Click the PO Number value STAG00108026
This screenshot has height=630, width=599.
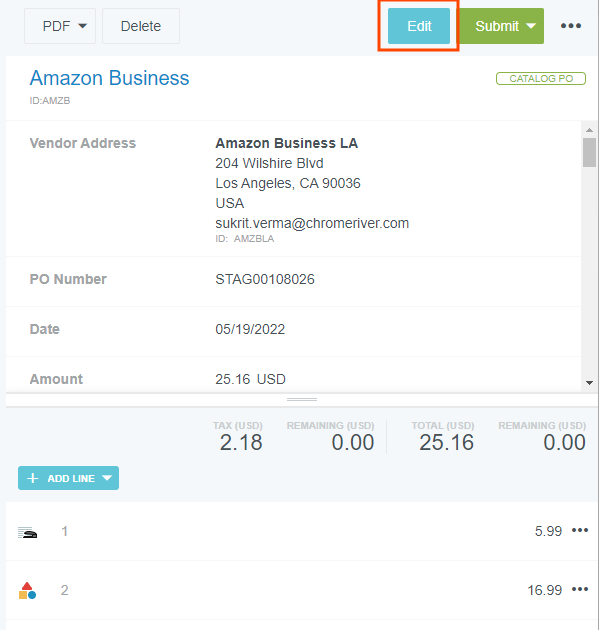pos(265,279)
